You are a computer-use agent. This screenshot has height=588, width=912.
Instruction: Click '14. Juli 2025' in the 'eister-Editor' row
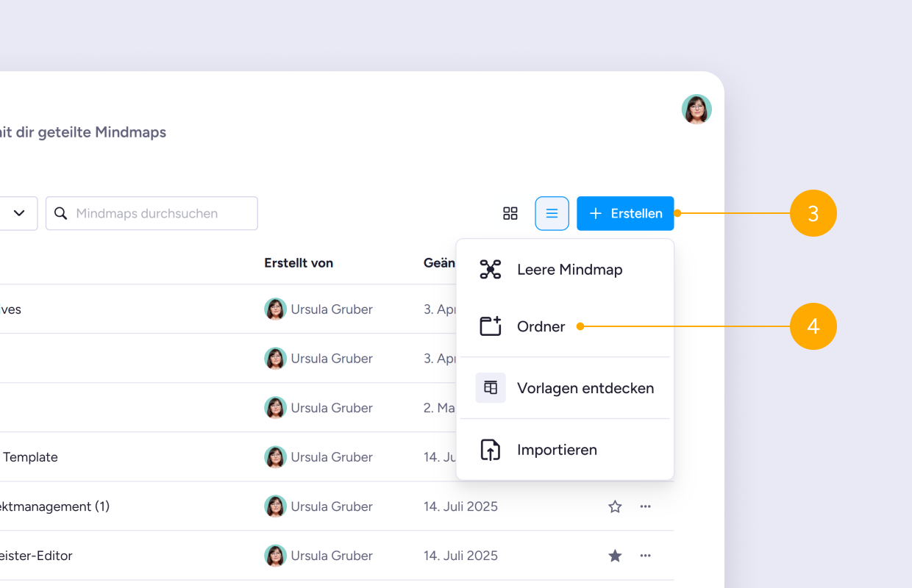coord(460,556)
